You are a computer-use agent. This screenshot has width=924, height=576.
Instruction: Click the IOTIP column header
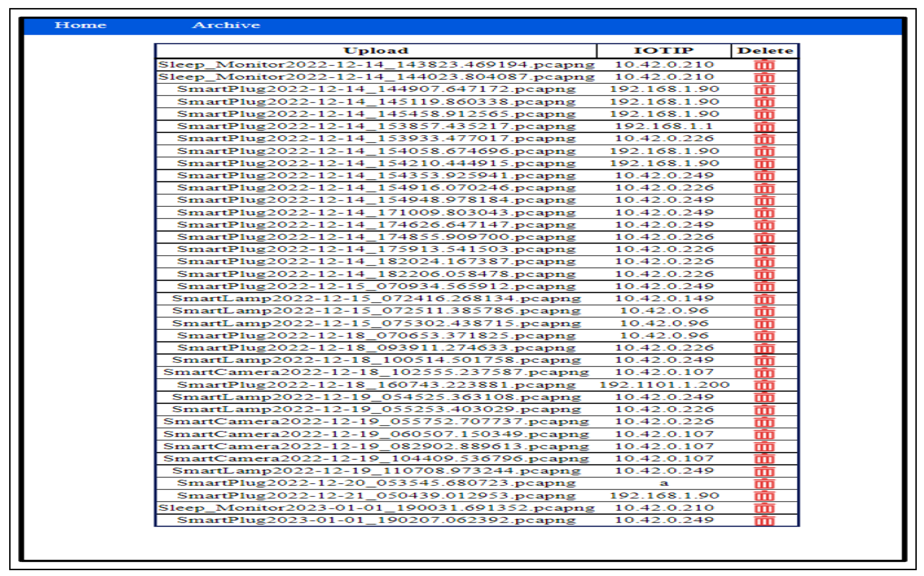coord(663,51)
